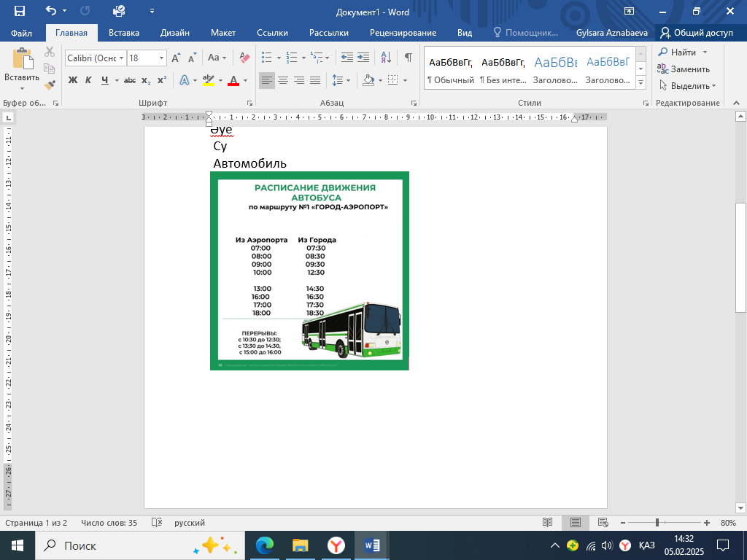Toggle strikethrough (abc) formatting

pyautogui.click(x=130, y=80)
